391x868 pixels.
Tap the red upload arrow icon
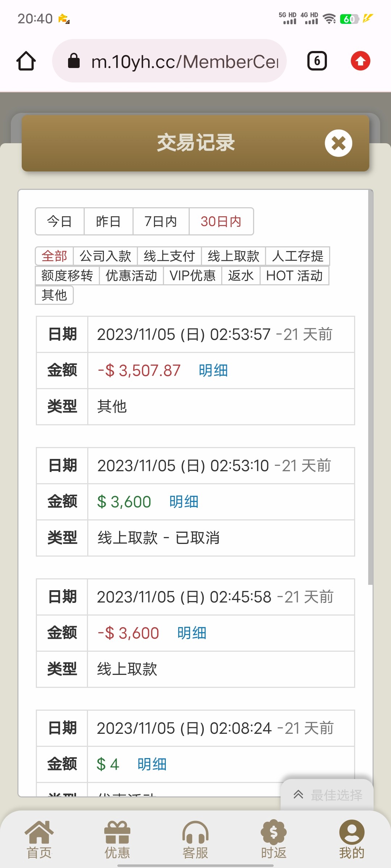[x=360, y=61]
